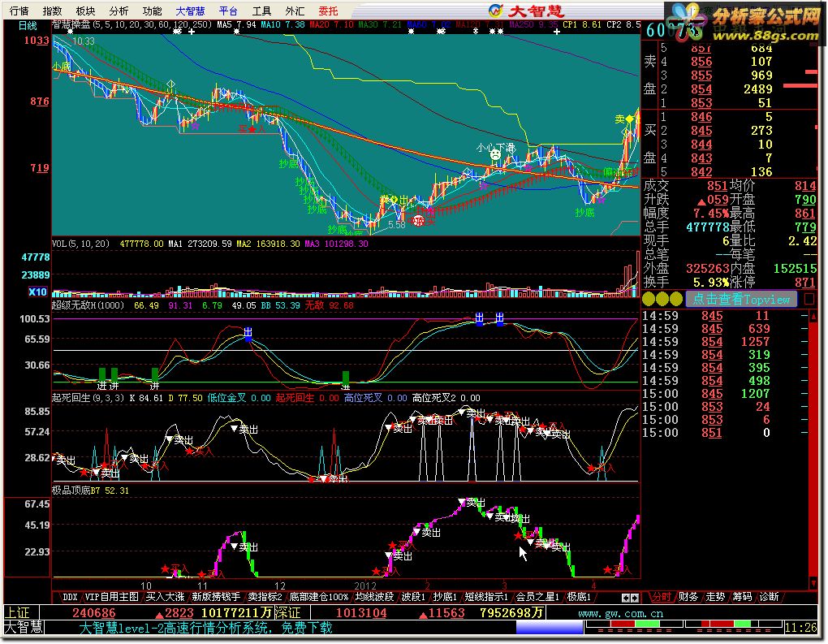Screen dimensions: 828x644
Task: Select the VIP自用主图 indicator tab
Action: 111,597
